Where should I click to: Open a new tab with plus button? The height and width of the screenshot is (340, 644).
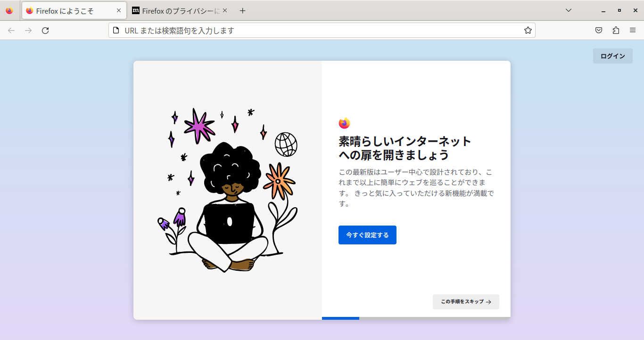pos(242,10)
